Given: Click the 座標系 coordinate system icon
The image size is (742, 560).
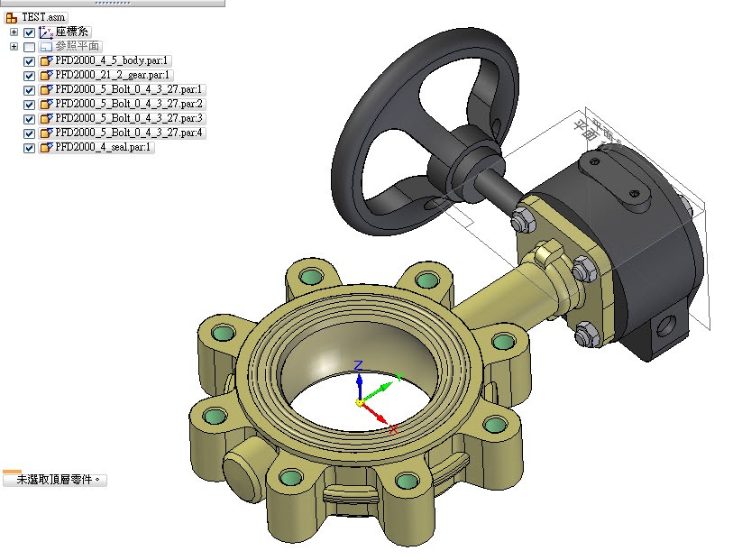Looking at the screenshot, I should (x=46, y=32).
